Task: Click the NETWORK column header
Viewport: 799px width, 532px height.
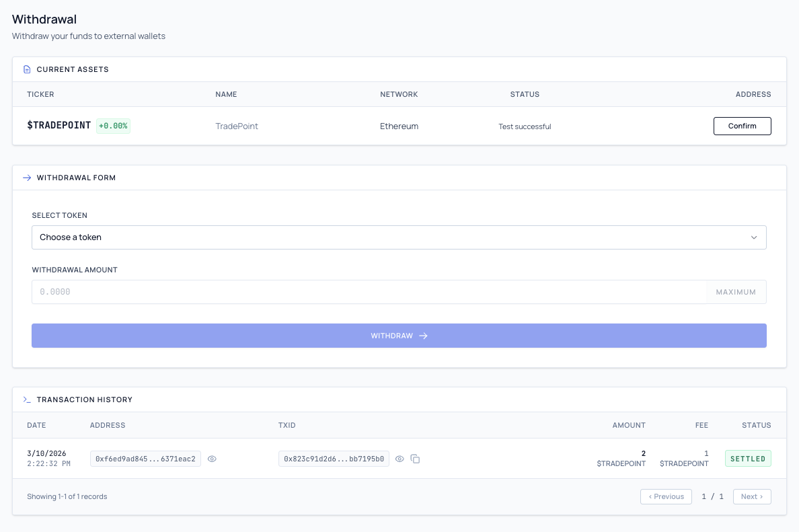Action: coord(399,94)
